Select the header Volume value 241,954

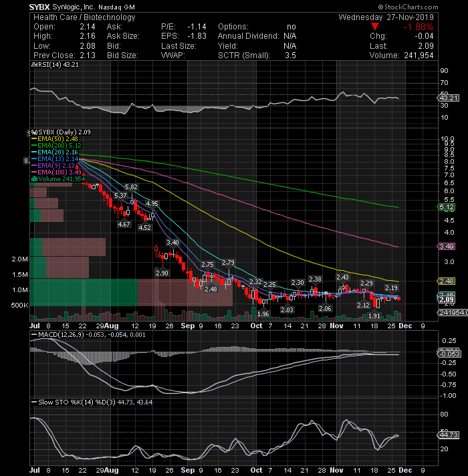pyautogui.click(x=419, y=55)
